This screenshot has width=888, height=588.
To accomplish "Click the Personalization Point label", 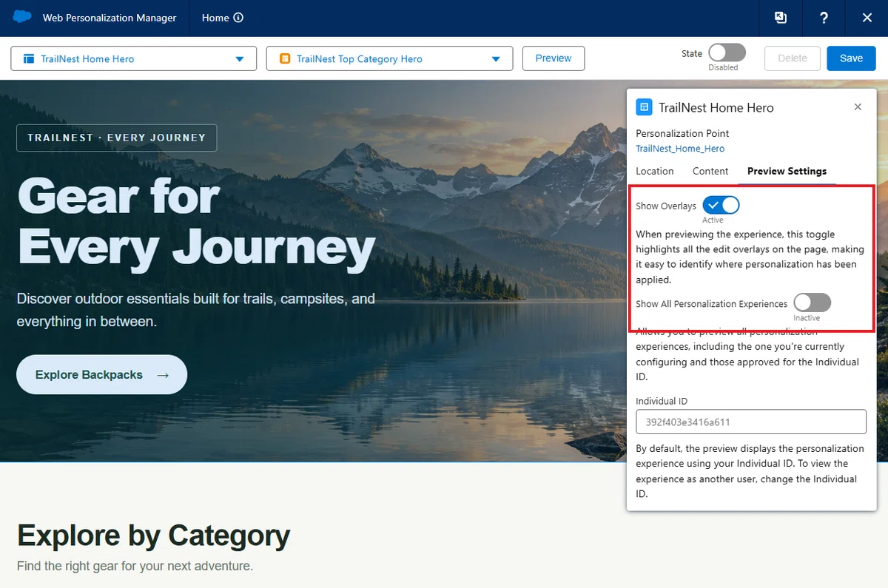I will point(682,134).
